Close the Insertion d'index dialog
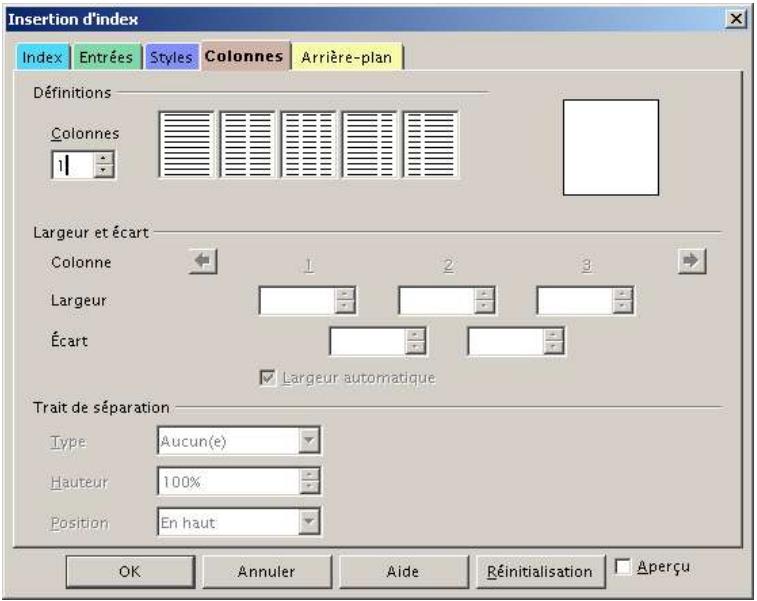The width and height of the screenshot is (757, 601). [x=736, y=19]
